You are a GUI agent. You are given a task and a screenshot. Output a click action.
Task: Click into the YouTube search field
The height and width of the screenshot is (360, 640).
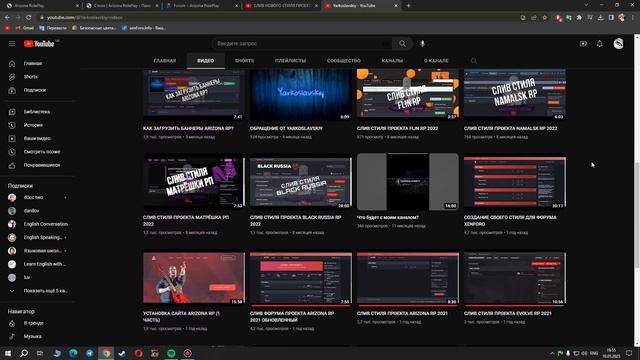click(302, 44)
